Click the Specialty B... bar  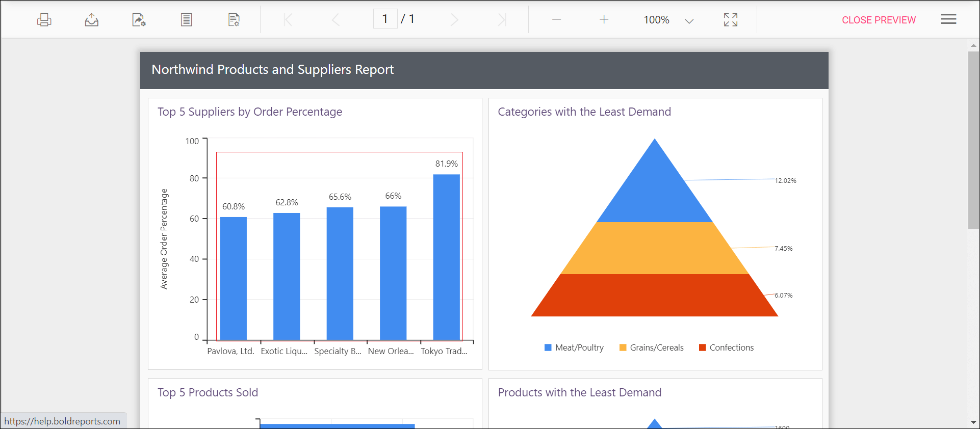coord(340,274)
